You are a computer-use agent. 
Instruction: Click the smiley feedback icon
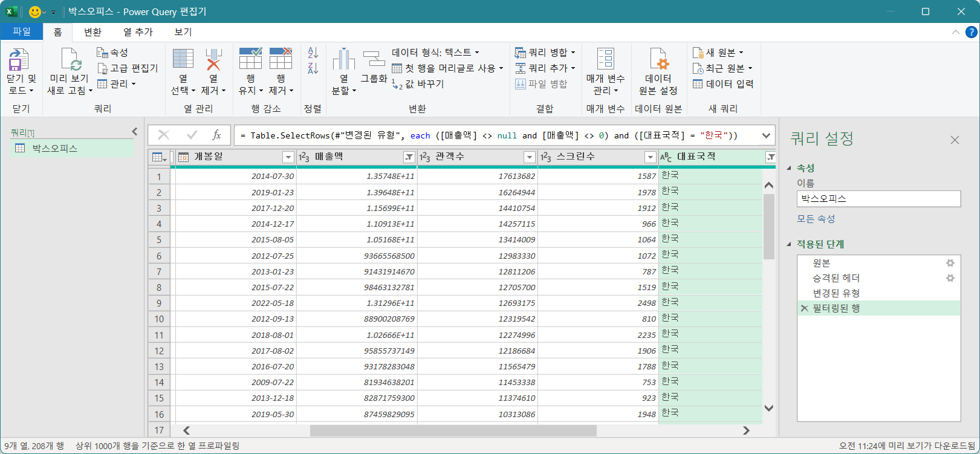(35, 11)
